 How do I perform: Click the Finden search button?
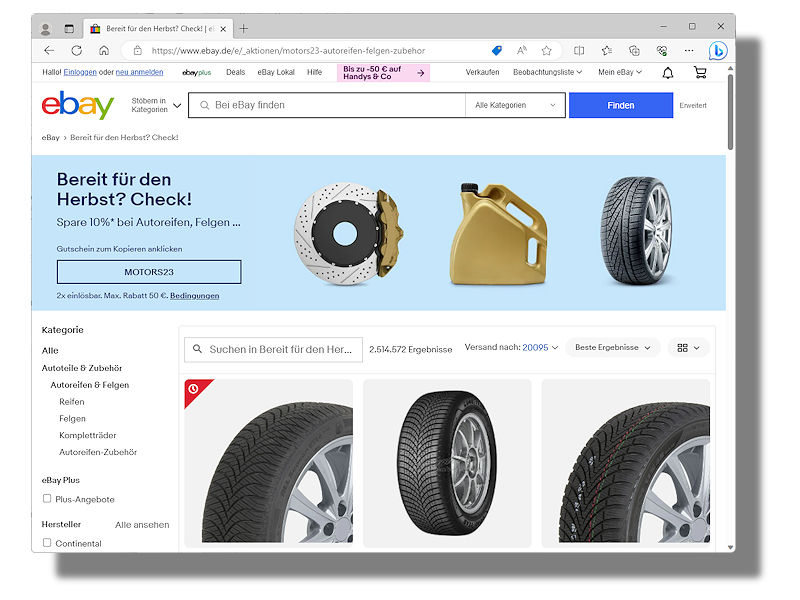click(x=621, y=105)
